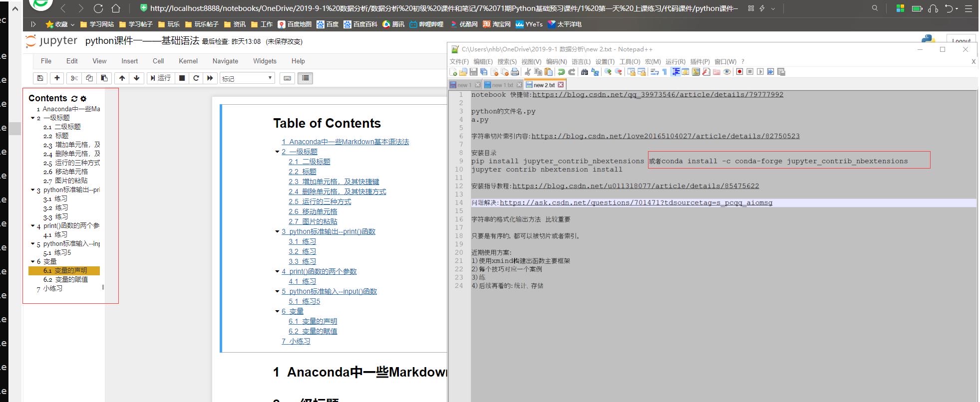980x402 pixels.
Task: Collapse sidebar section 6 变量
Action: 33,262
